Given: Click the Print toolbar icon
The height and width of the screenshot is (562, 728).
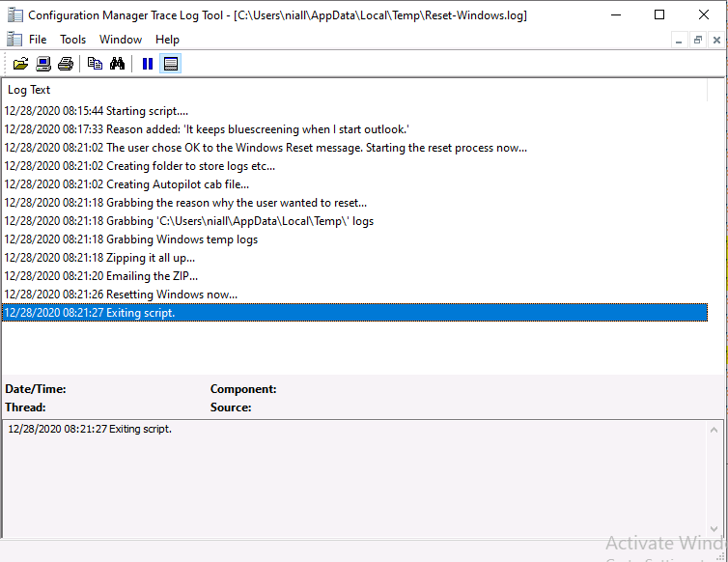Looking at the screenshot, I should [66, 64].
